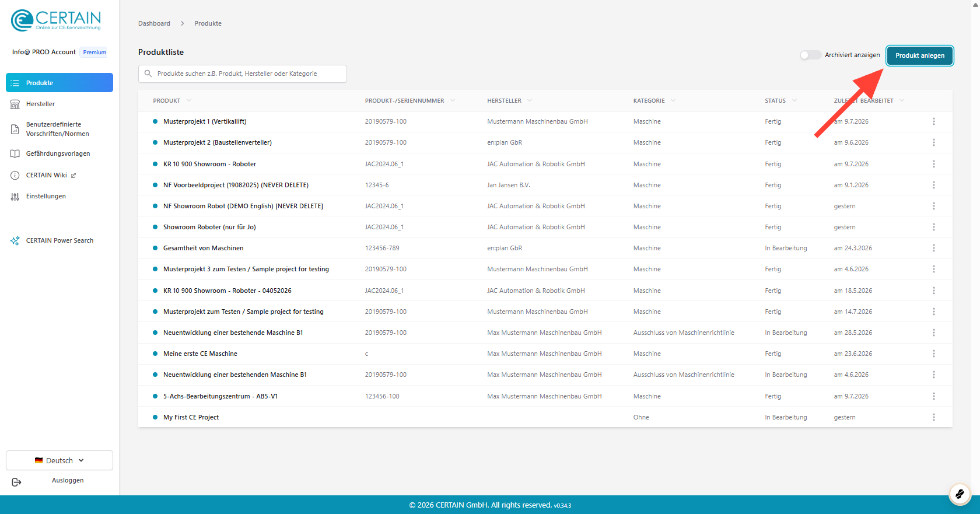Open row actions for My First CE Project
The width and height of the screenshot is (980, 514).
coord(933,417)
